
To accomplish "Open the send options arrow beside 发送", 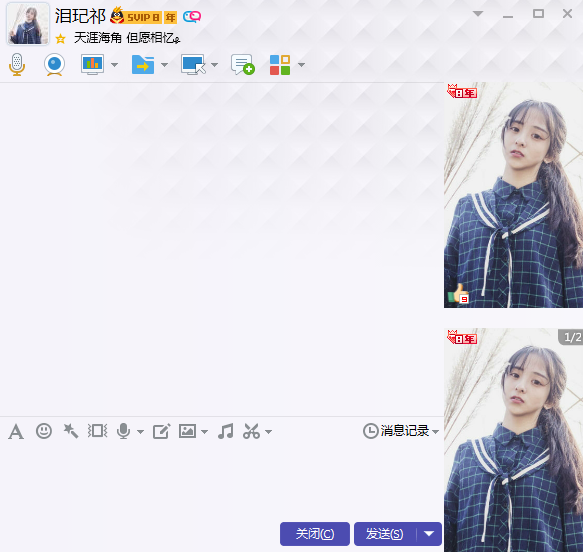I will point(429,534).
